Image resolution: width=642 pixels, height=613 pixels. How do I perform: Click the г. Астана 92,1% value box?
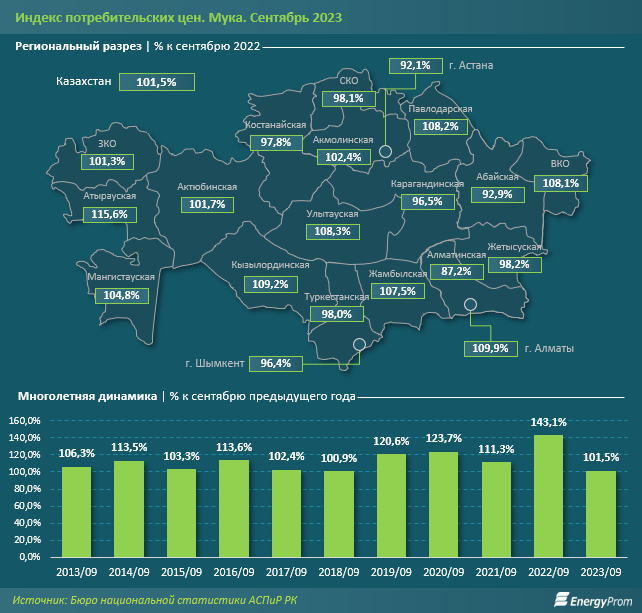click(416, 66)
